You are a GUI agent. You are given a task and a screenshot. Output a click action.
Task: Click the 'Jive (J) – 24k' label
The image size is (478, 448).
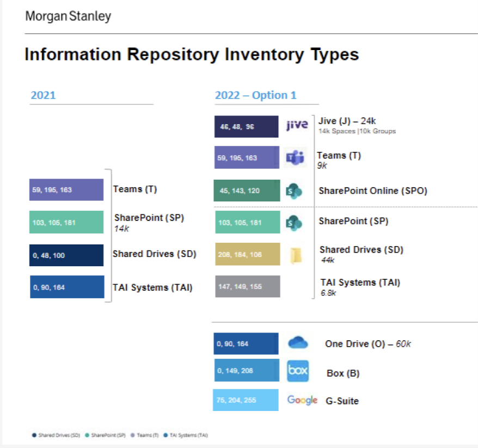tap(347, 121)
